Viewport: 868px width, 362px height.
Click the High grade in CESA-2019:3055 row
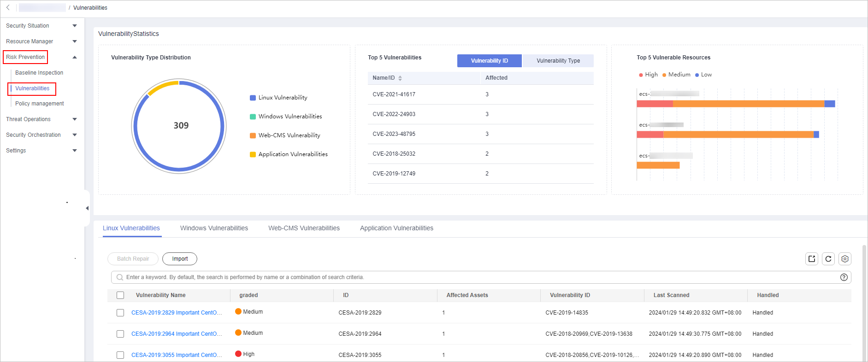pyautogui.click(x=245, y=354)
